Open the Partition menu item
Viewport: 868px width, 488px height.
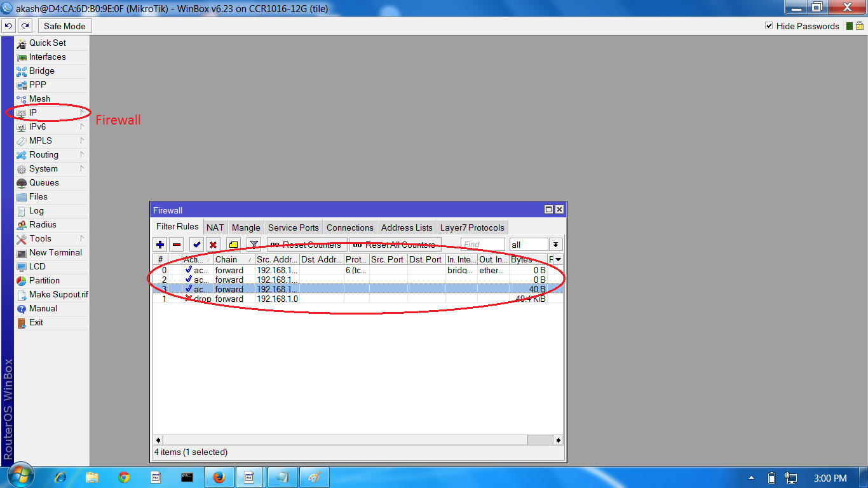(44, 280)
